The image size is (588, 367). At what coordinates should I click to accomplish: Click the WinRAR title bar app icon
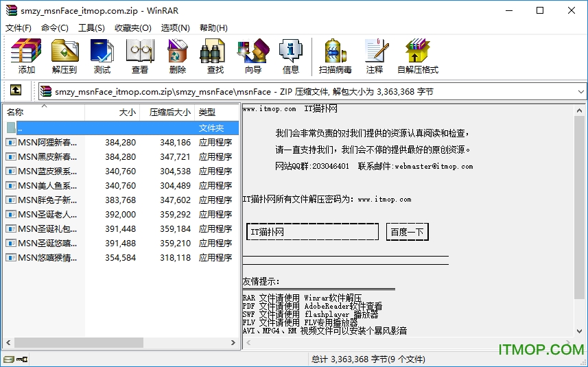coord(12,10)
